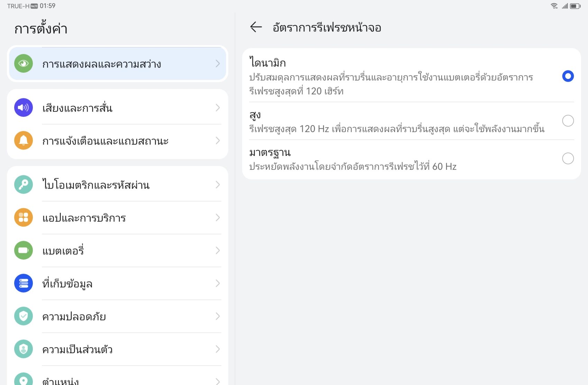Click the 60 Hz description under มาตรฐาน
The image size is (588, 385).
353,166
